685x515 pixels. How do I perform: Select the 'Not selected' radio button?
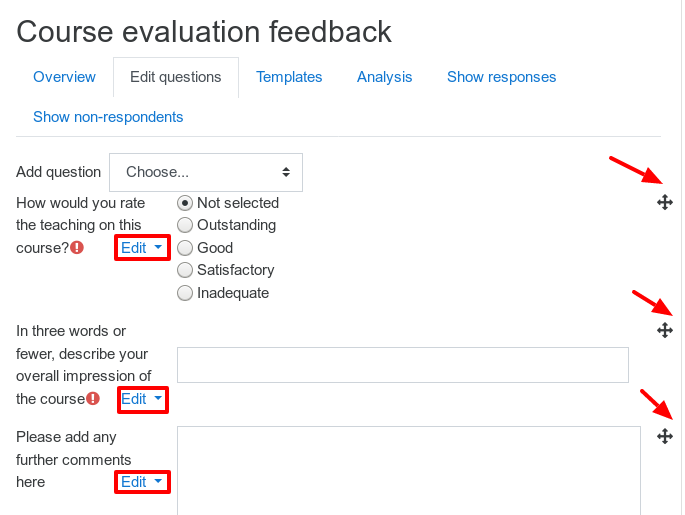click(x=185, y=203)
